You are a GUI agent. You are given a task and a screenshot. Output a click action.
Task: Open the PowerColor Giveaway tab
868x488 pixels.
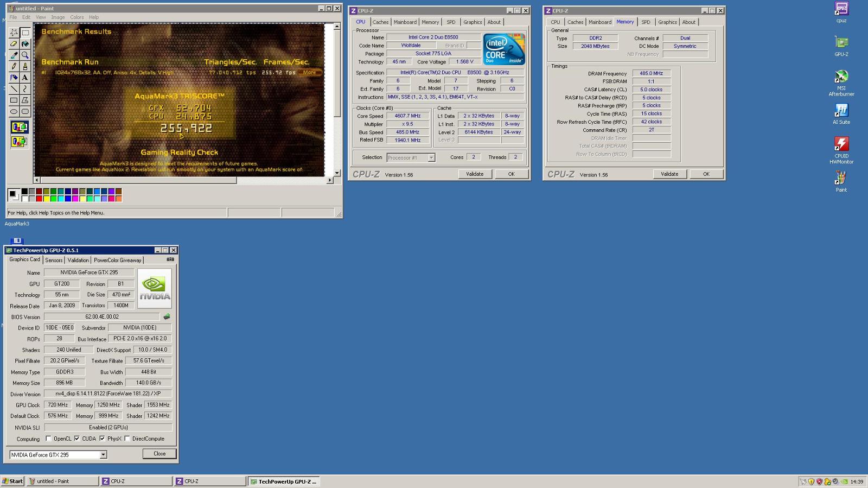(118, 260)
